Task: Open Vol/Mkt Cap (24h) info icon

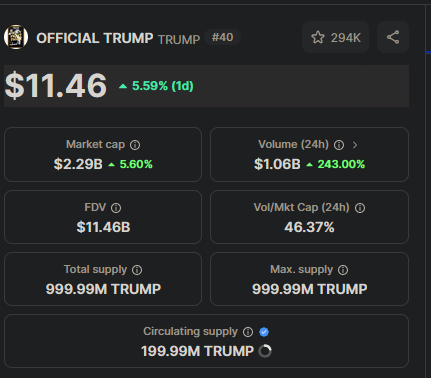Action: tap(360, 208)
